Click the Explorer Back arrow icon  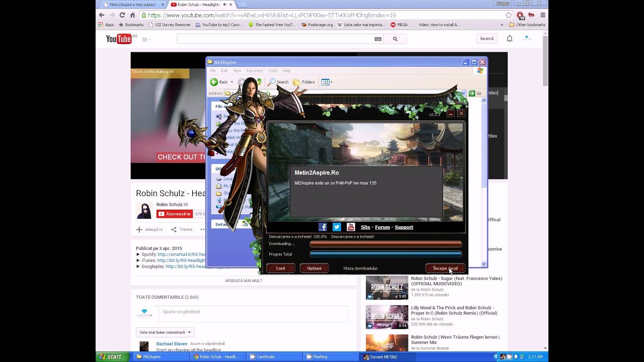point(214,82)
